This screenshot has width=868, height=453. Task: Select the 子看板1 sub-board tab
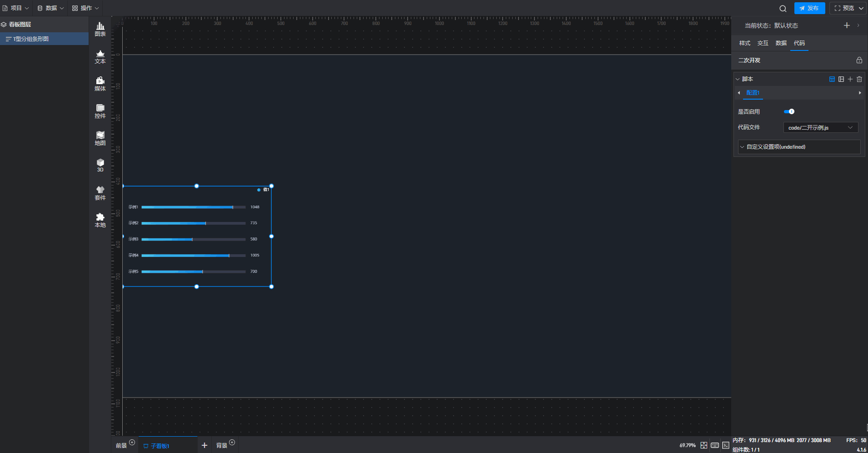(156, 446)
